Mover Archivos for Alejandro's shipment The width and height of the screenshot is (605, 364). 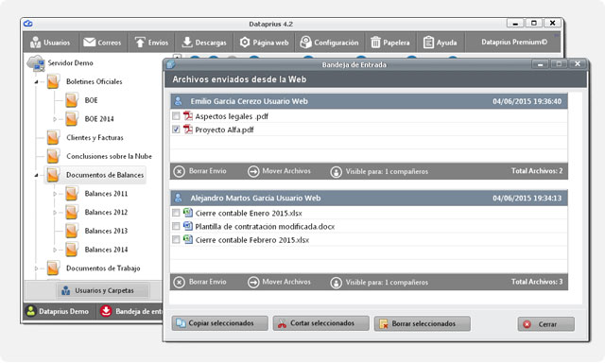coord(279,282)
